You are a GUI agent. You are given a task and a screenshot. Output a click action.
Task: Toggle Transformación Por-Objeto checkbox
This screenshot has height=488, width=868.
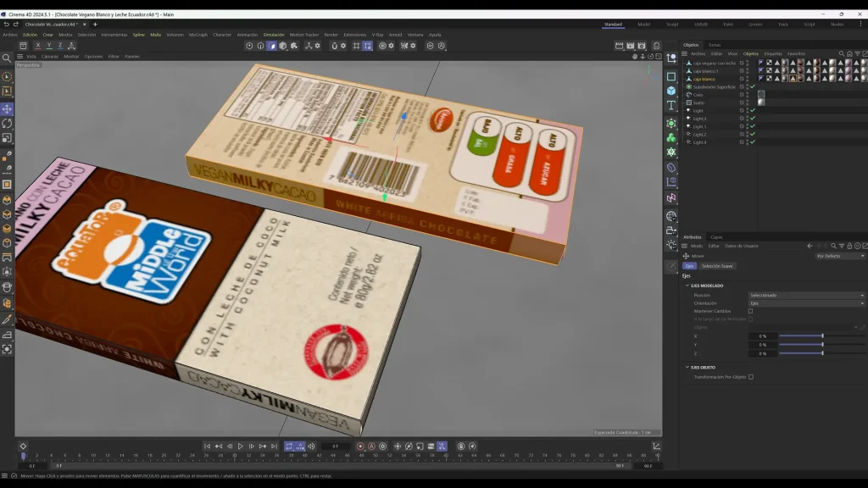coord(751,377)
